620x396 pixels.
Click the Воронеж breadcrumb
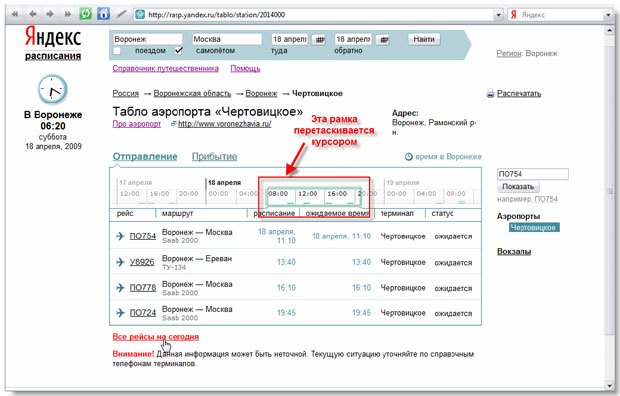coord(261,93)
